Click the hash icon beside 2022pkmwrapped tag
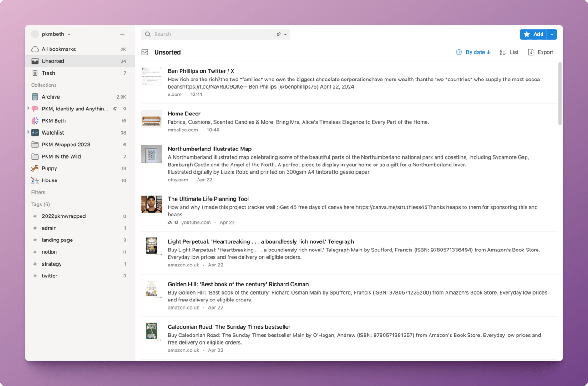 click(x=35, y=216)
